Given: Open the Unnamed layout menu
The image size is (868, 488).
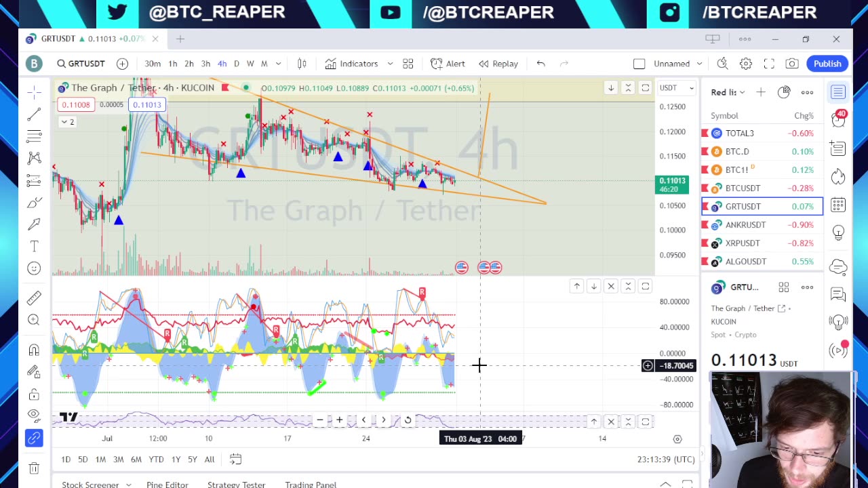Looking at the screenshot, I should pos(678,64).
